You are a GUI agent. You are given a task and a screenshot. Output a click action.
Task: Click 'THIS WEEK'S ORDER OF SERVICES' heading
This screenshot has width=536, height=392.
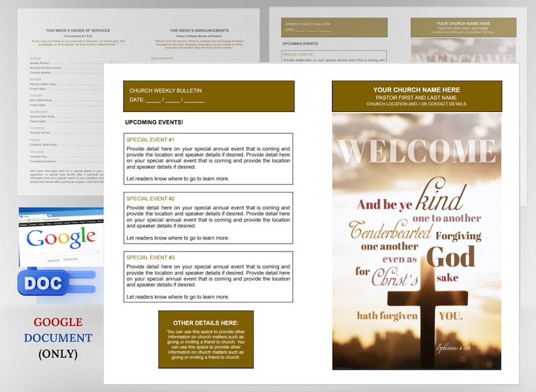click(x=78, y=30)
